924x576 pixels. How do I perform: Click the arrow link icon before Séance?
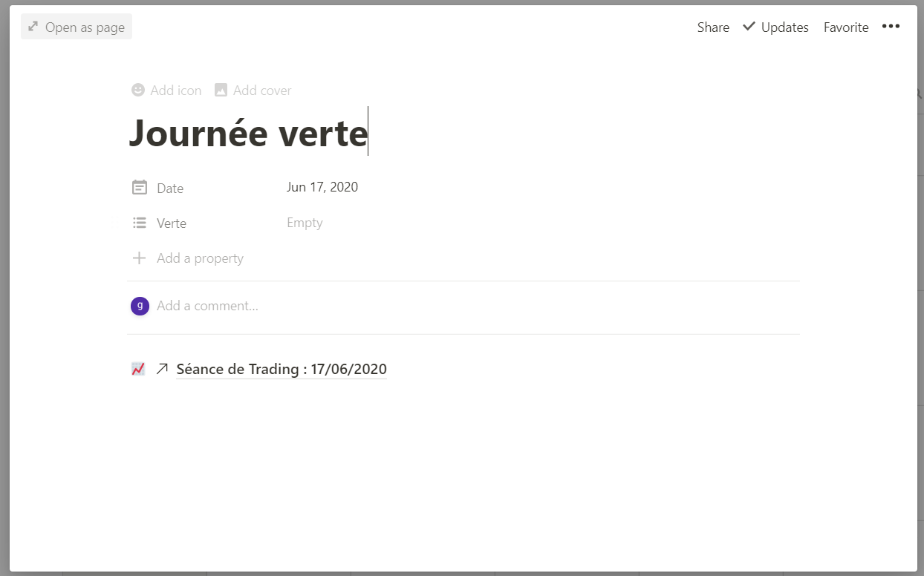click(x=162, y=369)
